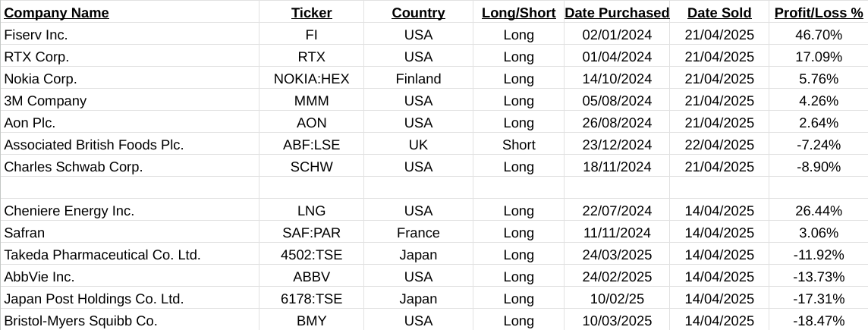Click the Finland country cell
868x330 pixels.
tap(418, 79)
